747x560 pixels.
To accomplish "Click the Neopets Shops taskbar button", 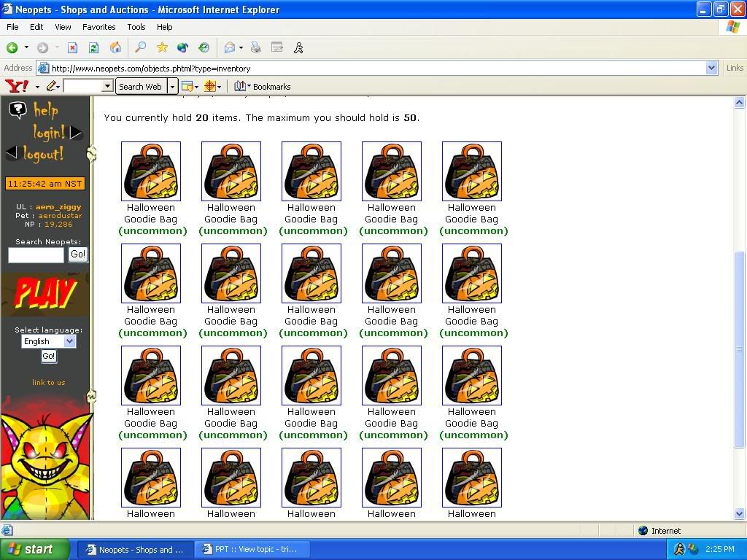I will pyautogui.click(x=136, y=550).
